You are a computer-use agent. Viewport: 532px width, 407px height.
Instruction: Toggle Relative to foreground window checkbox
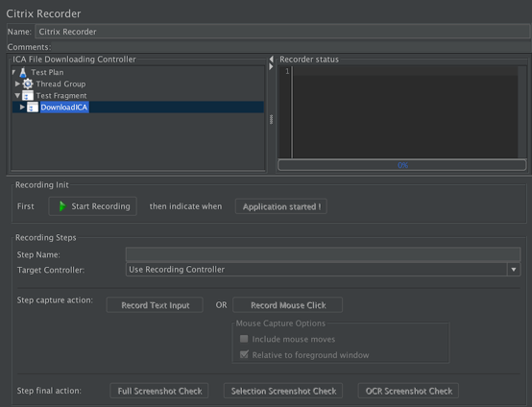(x=244, y=355)
